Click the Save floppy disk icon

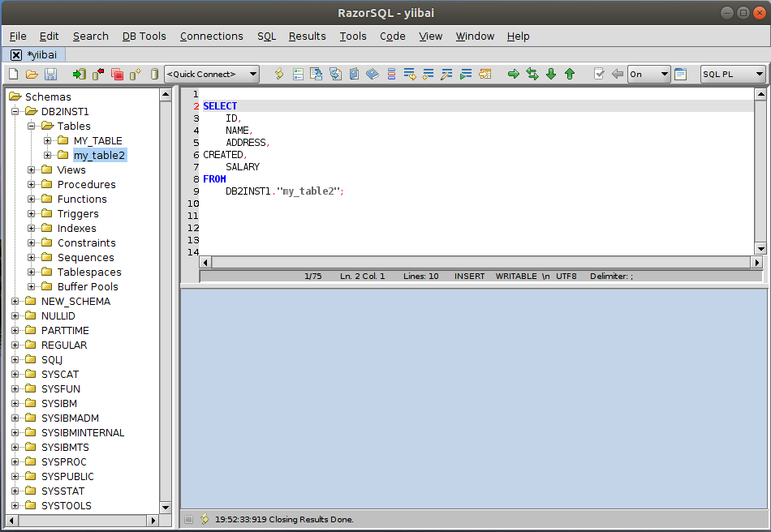coord(50,74)
